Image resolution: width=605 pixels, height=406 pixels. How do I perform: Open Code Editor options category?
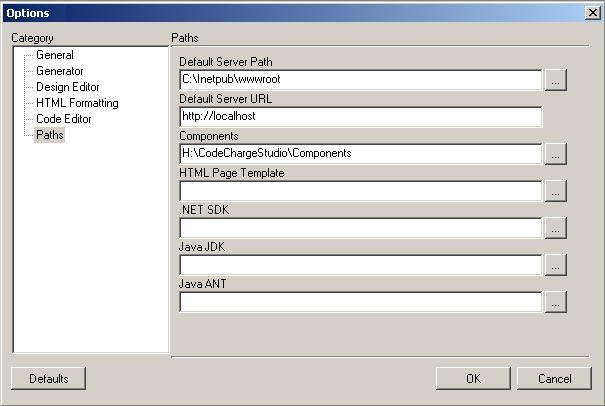coord(64,119)
